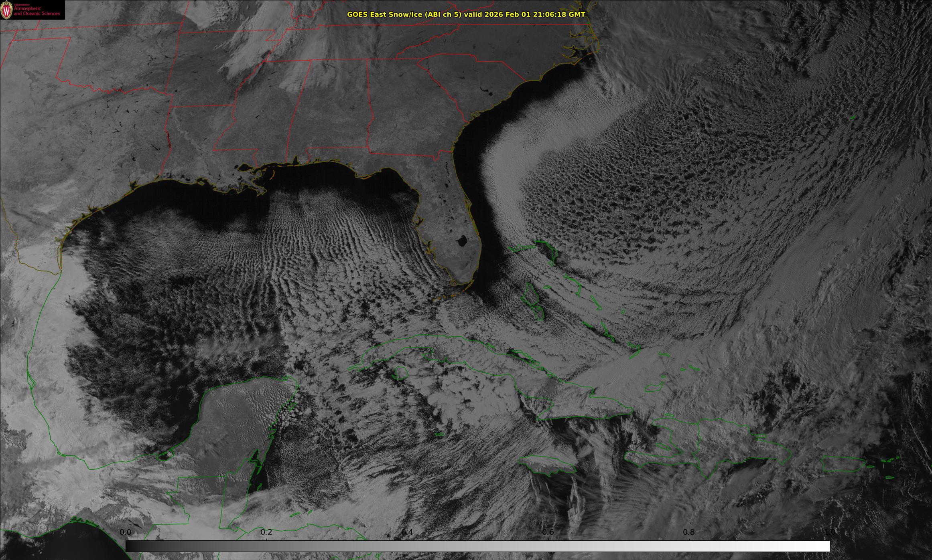
Task: Click the 0.0 colorbar tick label
Action: click(125, 532)
